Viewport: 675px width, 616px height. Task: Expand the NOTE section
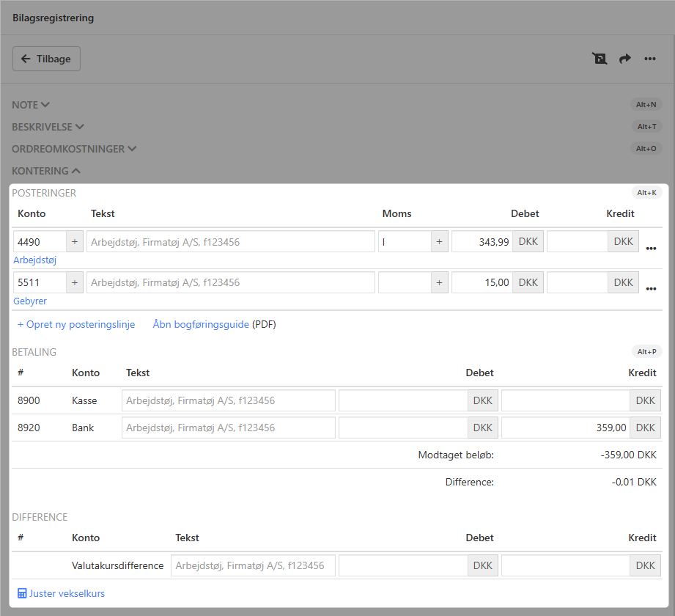tap(31, 105)
